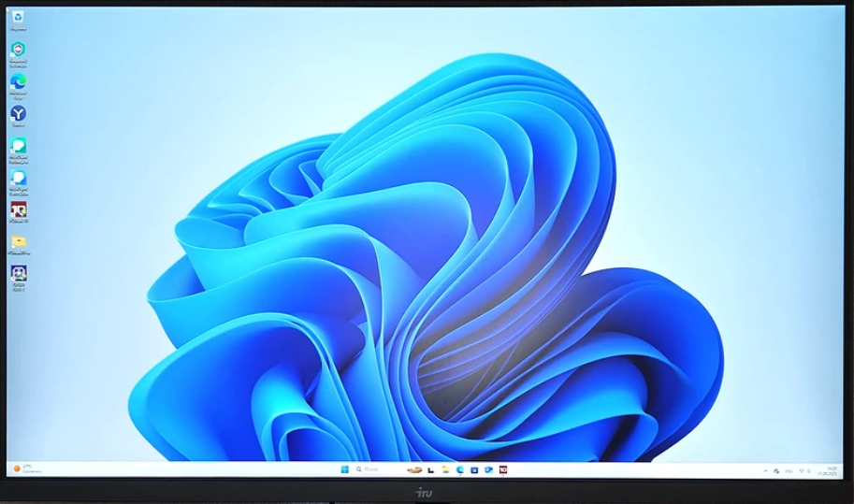Launch the dark red app desktop shortcut
This screenshot has width=854, height=504.
point(18,209)
